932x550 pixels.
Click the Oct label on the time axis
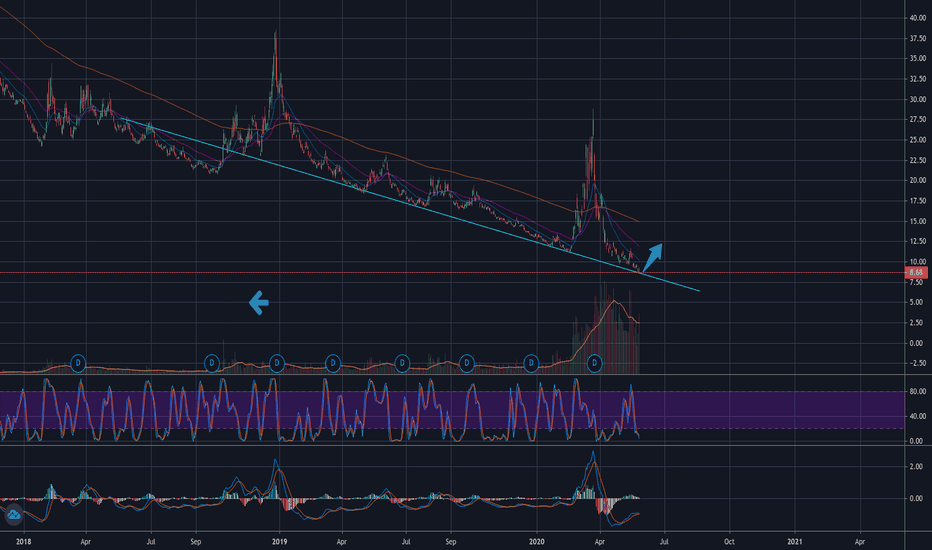click(x=729, y=542)
